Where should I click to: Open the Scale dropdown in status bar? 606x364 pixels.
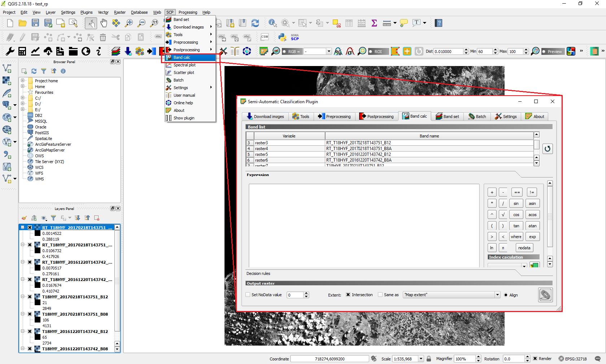[x=421, y=359]
